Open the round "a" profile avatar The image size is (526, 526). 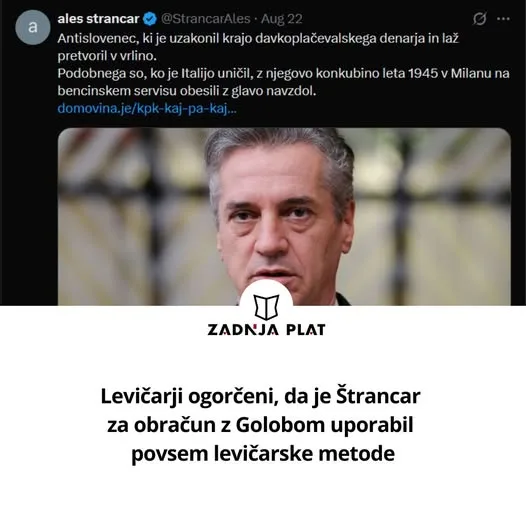pos(33,27)
